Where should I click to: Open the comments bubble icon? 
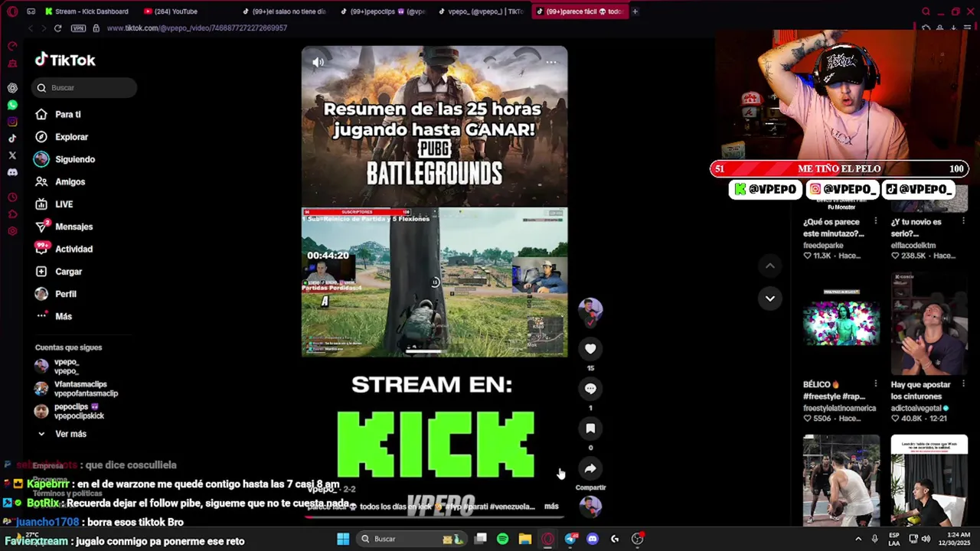point(590,389)
